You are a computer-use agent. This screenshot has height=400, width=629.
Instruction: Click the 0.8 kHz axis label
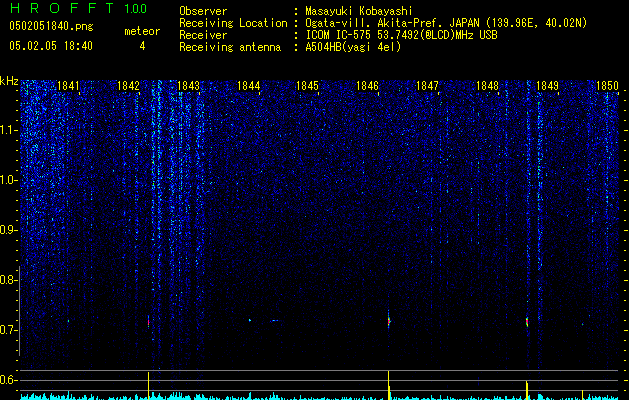coord(7,280)
